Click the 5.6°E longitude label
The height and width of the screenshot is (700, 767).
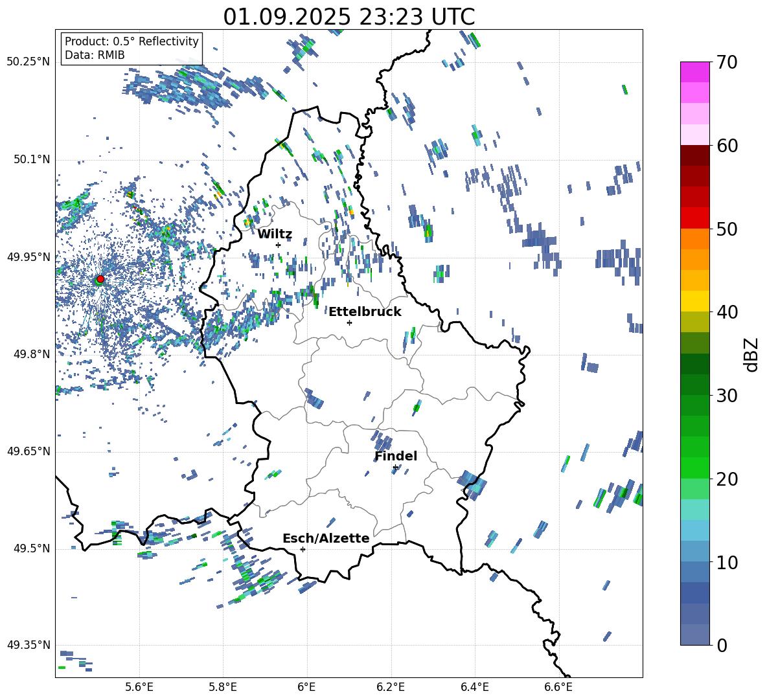coord(139,688)
